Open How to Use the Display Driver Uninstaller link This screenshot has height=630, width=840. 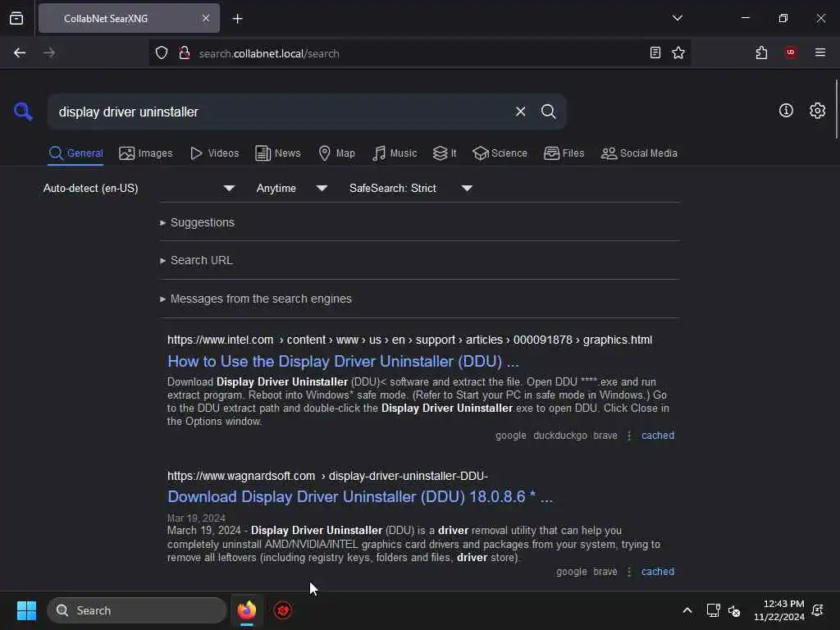[344, 362]
